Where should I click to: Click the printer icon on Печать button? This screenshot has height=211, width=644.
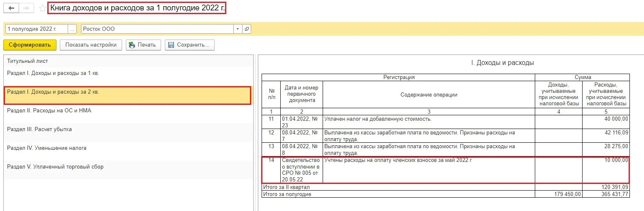132,45
